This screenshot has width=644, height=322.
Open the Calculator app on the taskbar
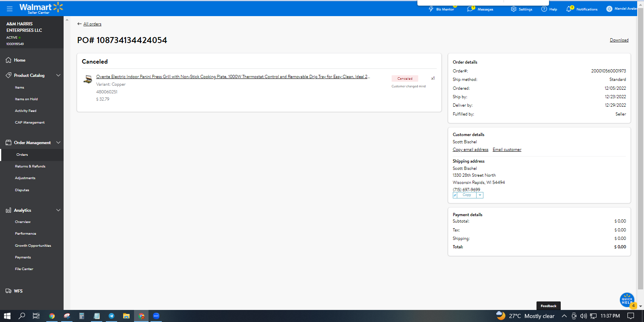(82, 316)
